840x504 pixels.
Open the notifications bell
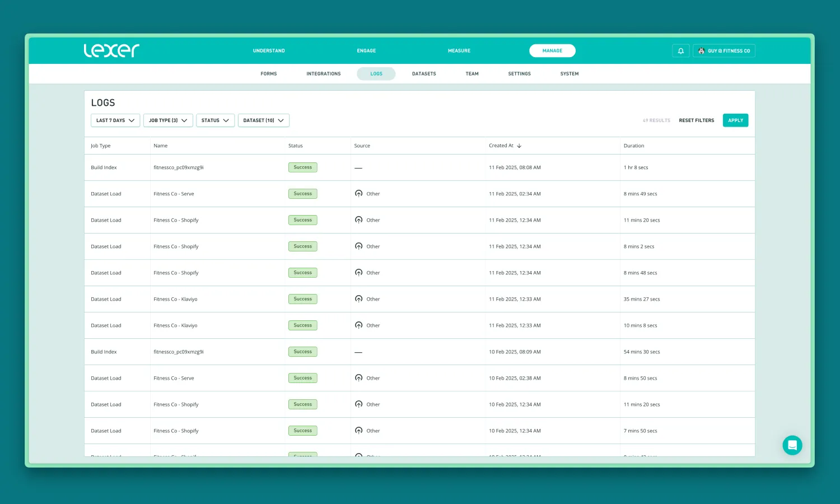[x=681, y=51]
